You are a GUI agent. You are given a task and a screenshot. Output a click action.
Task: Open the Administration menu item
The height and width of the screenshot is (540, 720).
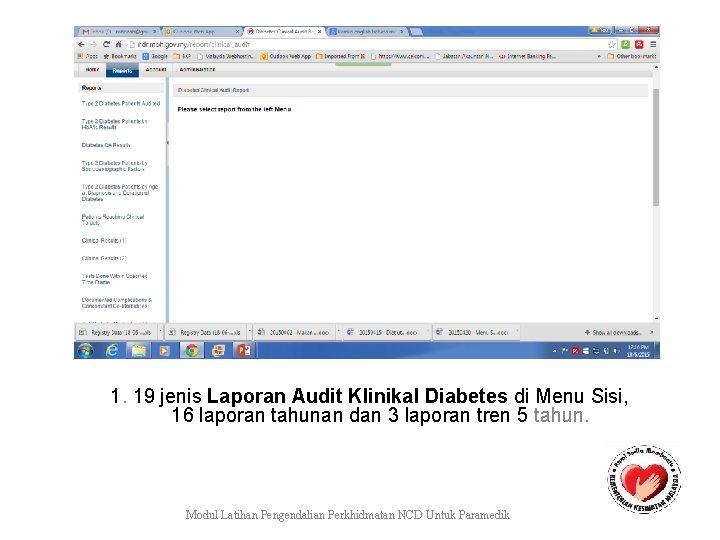[x=197, y=70]
